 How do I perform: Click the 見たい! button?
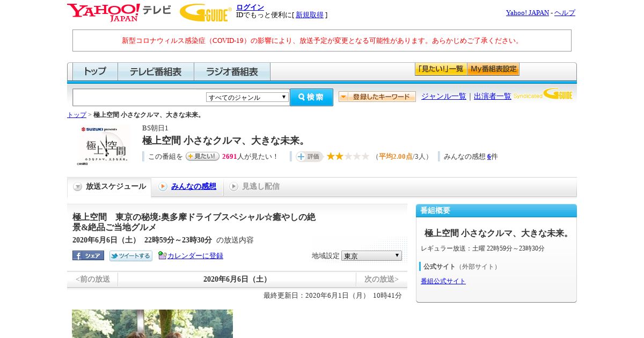click(202, 156)
